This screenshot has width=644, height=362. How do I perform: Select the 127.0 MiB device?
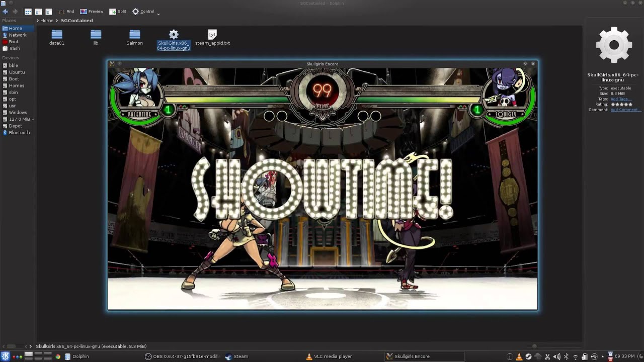[x=18, y=119]
